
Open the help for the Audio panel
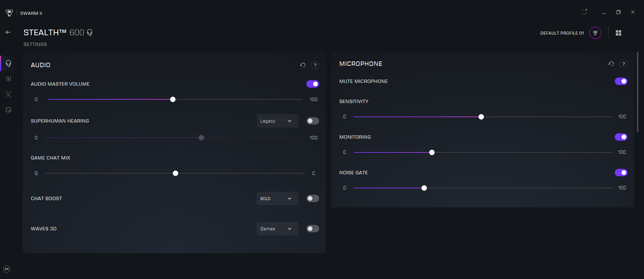click(x=315, y=65)
